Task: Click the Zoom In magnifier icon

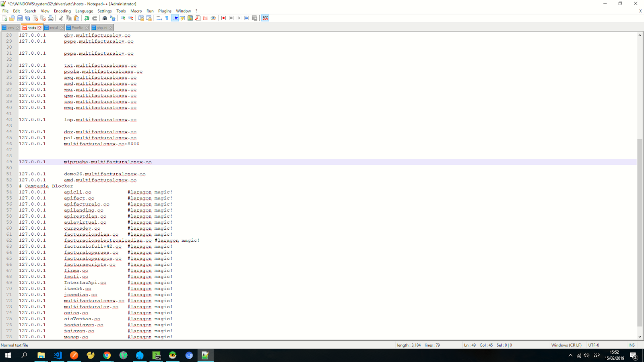Action: click(123, 18)
